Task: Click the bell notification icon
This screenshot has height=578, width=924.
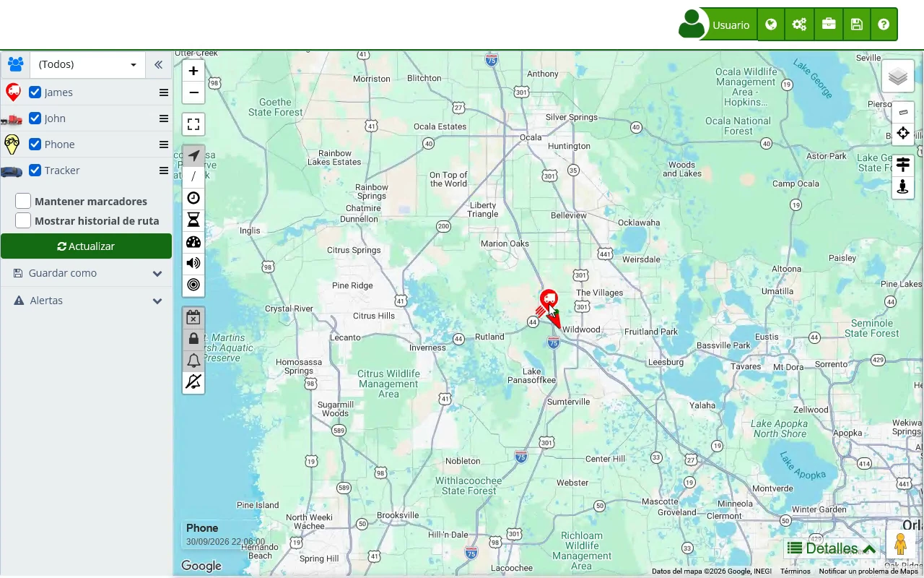Action: pos(193,361)
